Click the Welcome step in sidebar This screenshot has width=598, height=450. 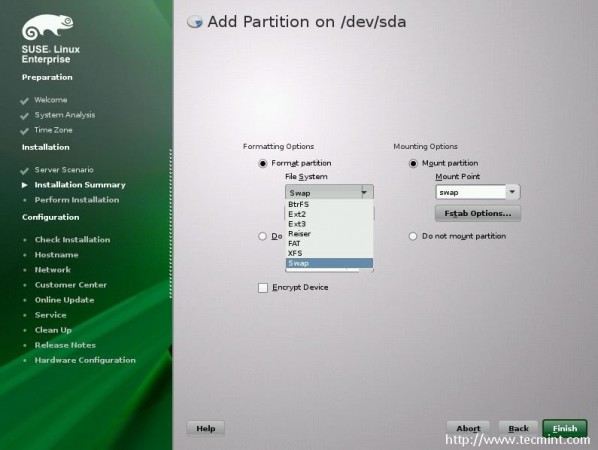51,100
